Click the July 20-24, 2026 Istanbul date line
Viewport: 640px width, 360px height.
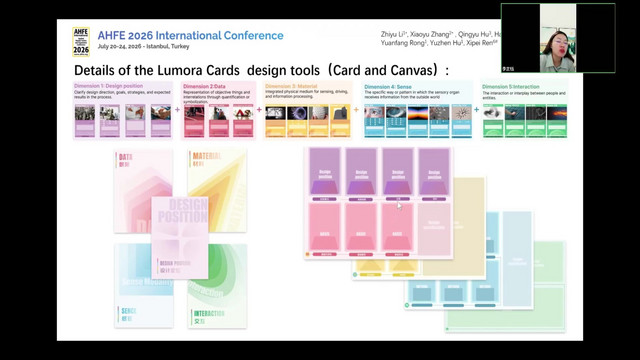pos(143,47)
